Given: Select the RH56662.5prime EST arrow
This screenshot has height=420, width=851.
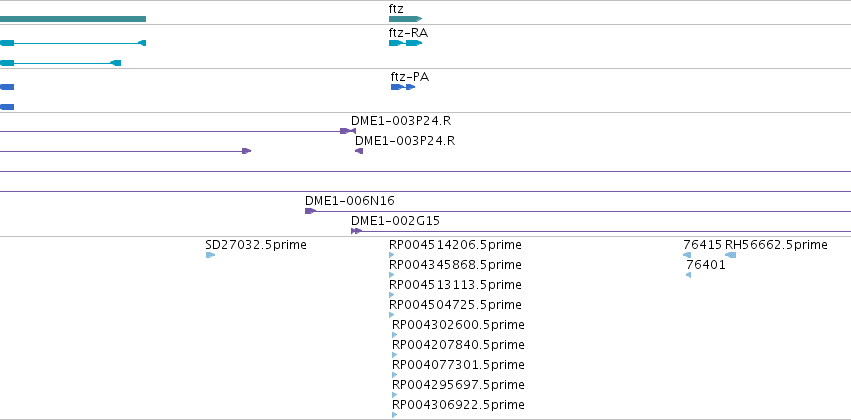Looking at the screenshot, I should coord(731,255).
